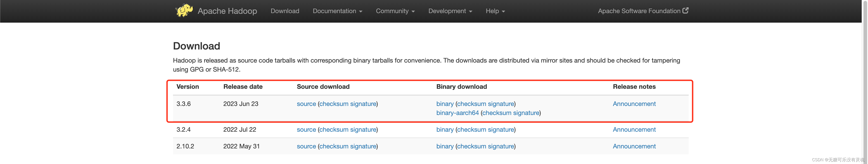868x164 pixels.
Task: Click the Source download column header
Action: (x=323, y=87)
